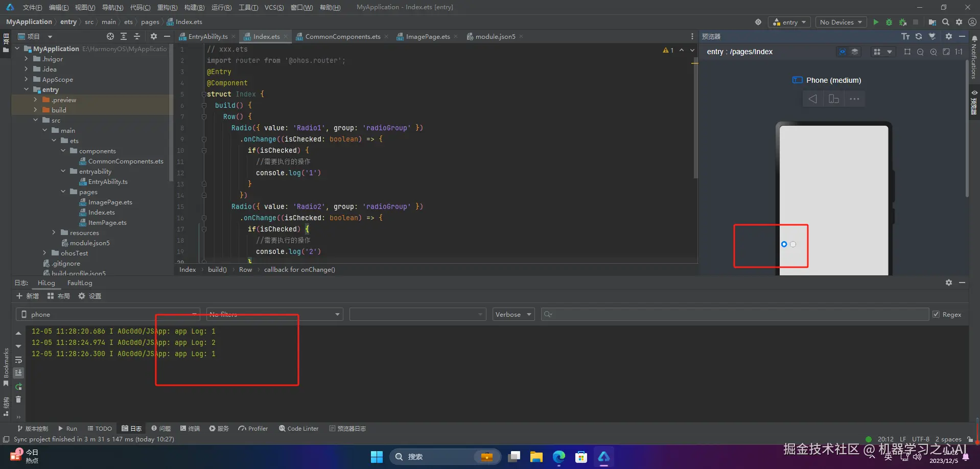Click the green Run play icon

876,22
